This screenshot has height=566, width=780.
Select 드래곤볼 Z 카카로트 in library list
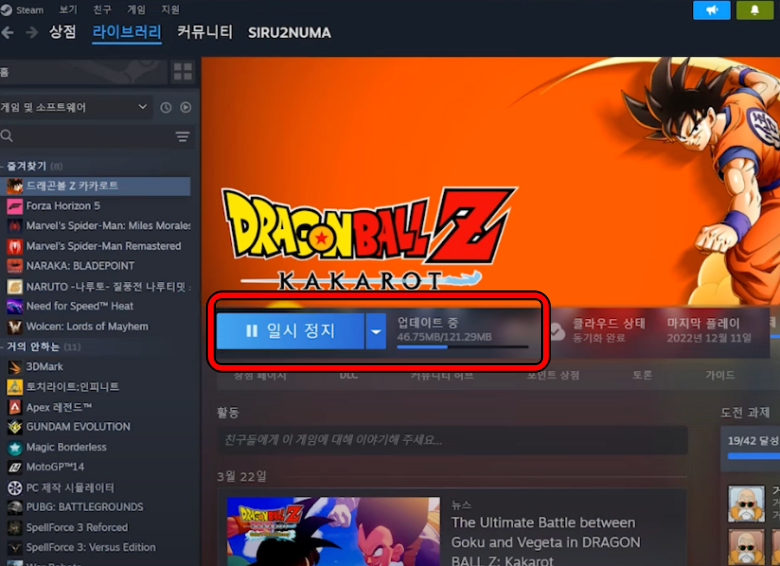(x=96, y=186)
